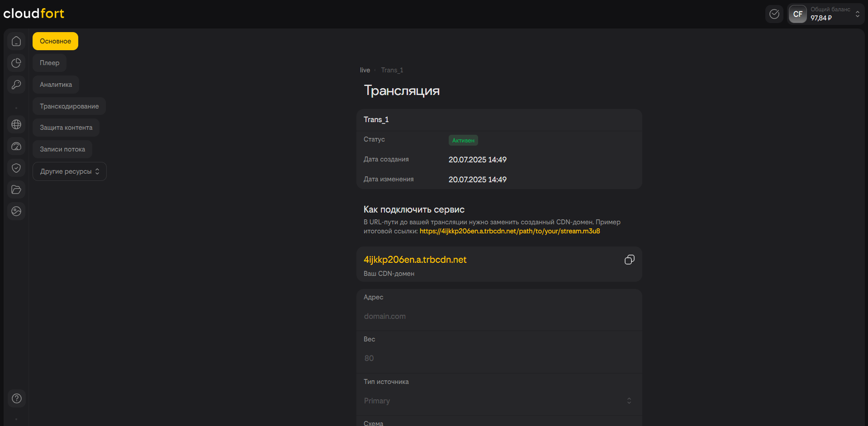Open the folder icon in sidebar

click(x=16, y=189)
